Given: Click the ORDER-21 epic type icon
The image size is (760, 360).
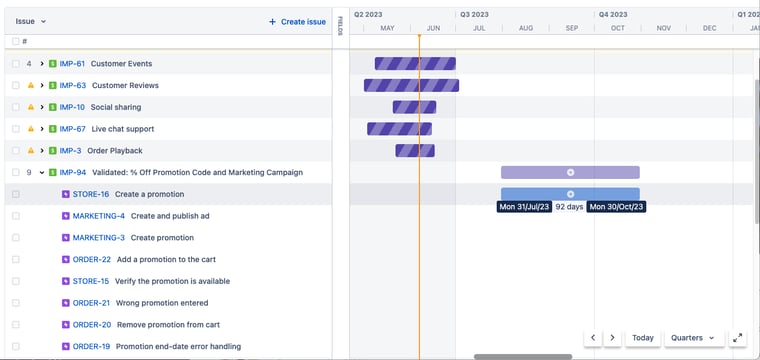Looking at the screenshot, I should pos(66,303).
